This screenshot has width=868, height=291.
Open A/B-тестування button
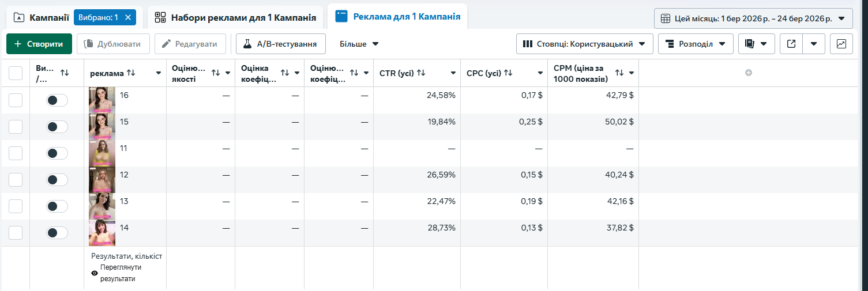click(281, 44)
